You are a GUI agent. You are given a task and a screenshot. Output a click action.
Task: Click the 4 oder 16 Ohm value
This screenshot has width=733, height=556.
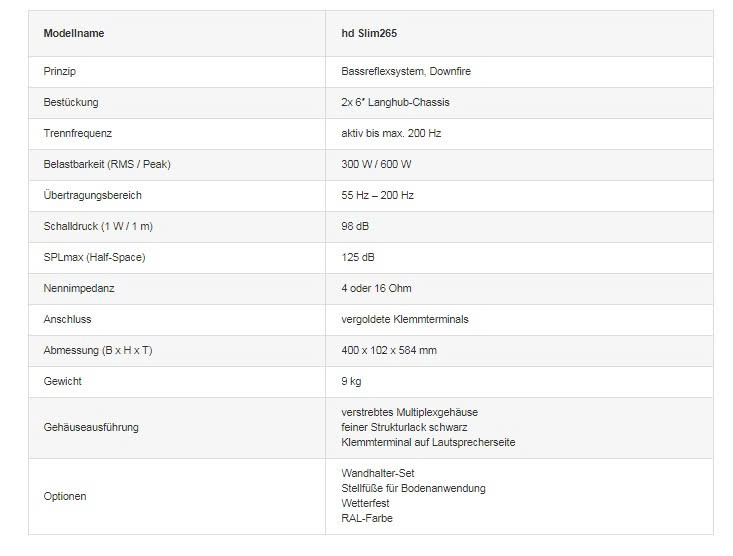click(x=376, y=288)
